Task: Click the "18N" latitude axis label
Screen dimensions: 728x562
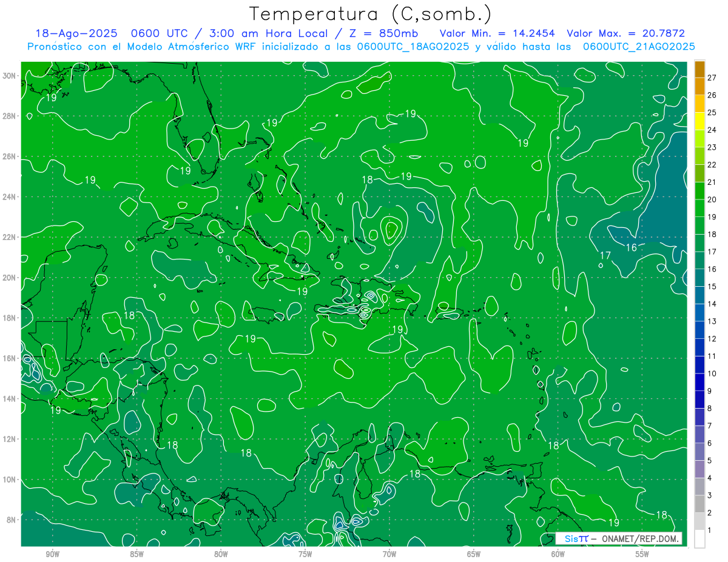Action: point(10,318)
